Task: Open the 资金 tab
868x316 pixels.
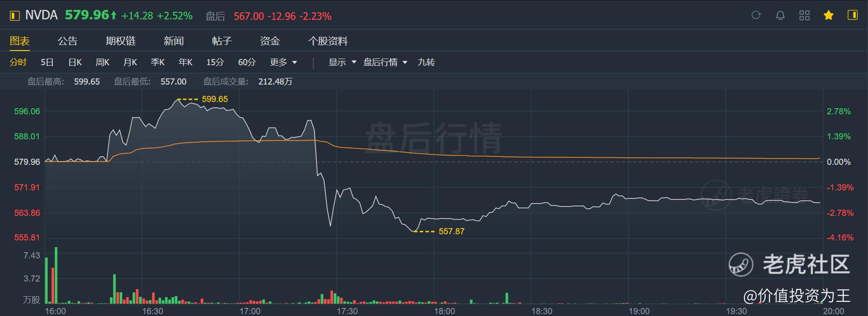Action: 270,41
